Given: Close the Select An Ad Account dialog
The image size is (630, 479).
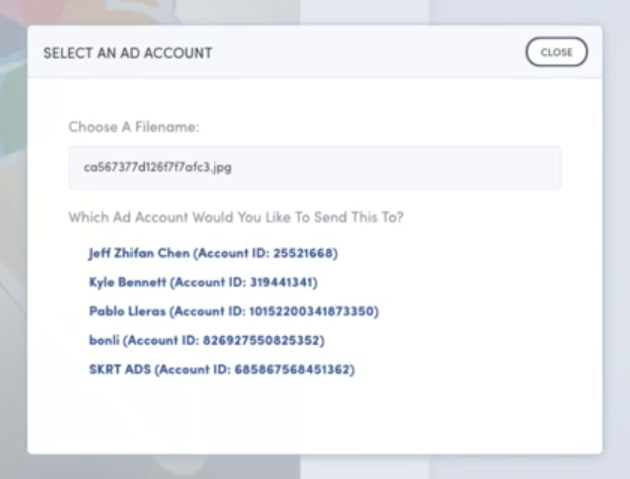Looking at the screenshot, I should pos(556,52).
